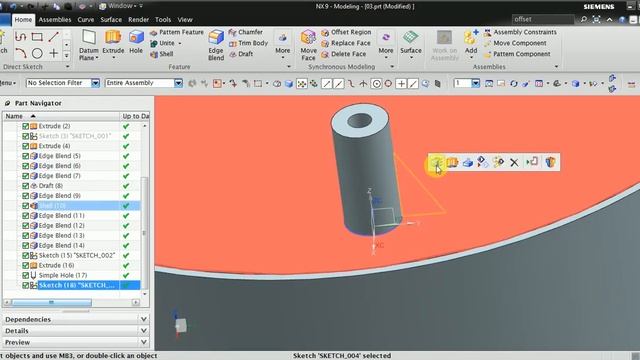Select the Replace Face command

coord(346,43)
